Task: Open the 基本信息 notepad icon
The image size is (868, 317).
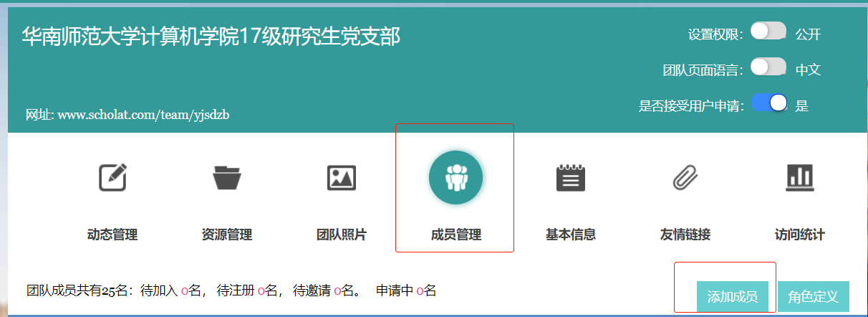Action: pyautogui.click(x=571, y=177)
